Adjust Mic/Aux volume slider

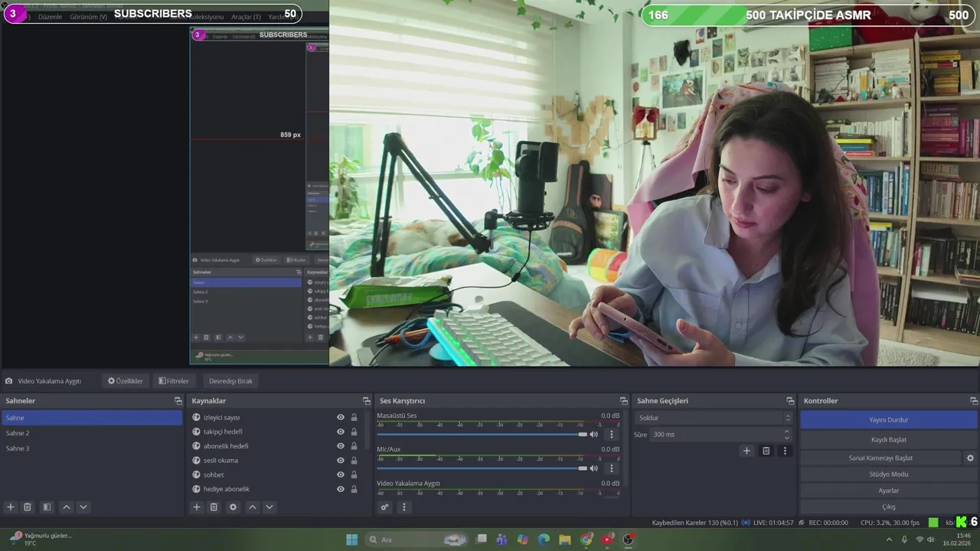click(482, 468)
